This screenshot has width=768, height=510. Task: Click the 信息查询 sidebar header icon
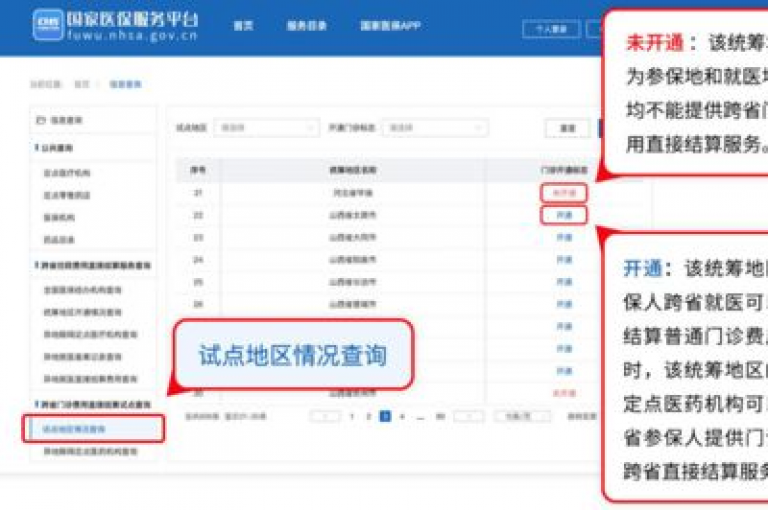pyautogui.click(x=41, y=120)
